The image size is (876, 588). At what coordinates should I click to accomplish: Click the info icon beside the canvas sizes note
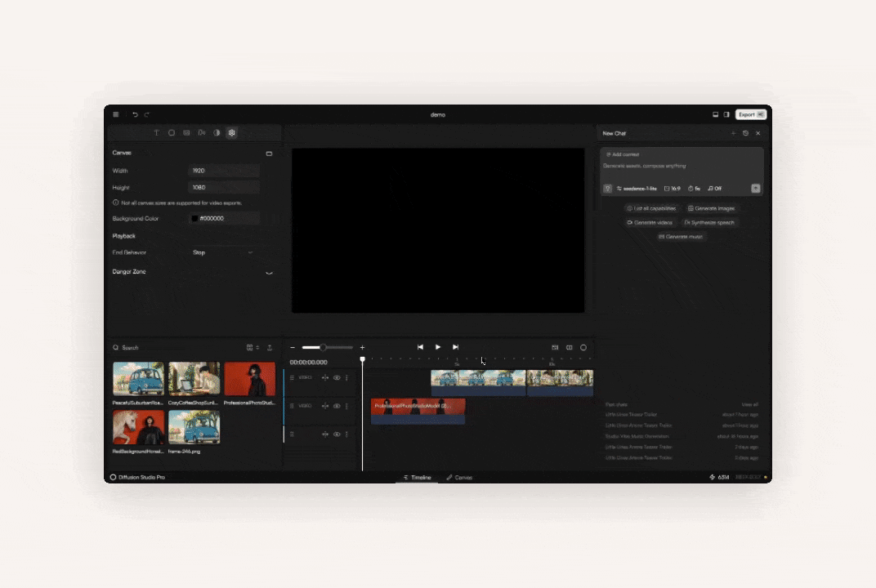pyautogui.click(x=116, y=203)
